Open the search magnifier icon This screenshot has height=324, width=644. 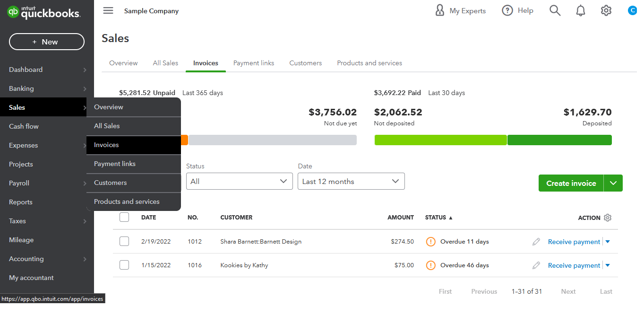pyautogui.click(x=555, y=10)
